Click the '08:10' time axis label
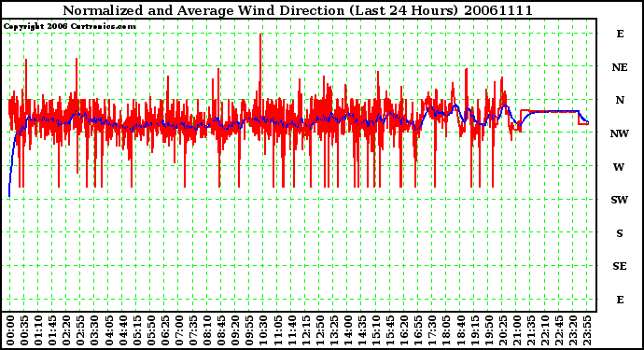Viewport: 644px width, 350px height. point(207,330)
